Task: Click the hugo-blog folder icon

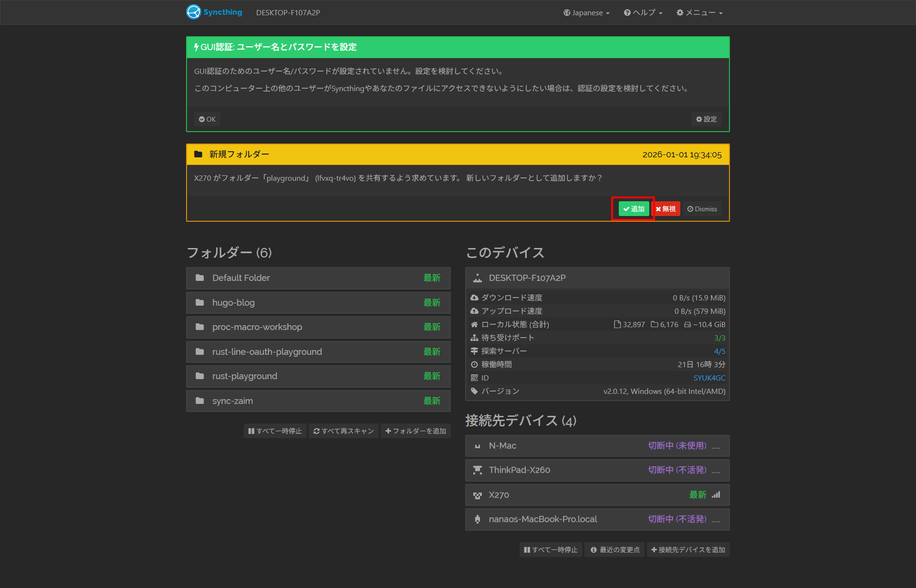Action: (x=200, y=303)
